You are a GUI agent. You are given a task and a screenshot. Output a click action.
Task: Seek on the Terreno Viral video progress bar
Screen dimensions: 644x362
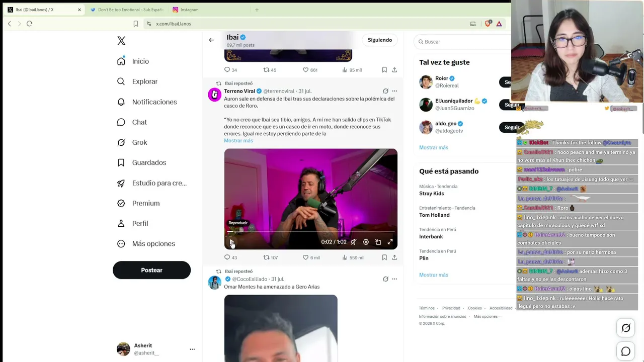[310, 232]
